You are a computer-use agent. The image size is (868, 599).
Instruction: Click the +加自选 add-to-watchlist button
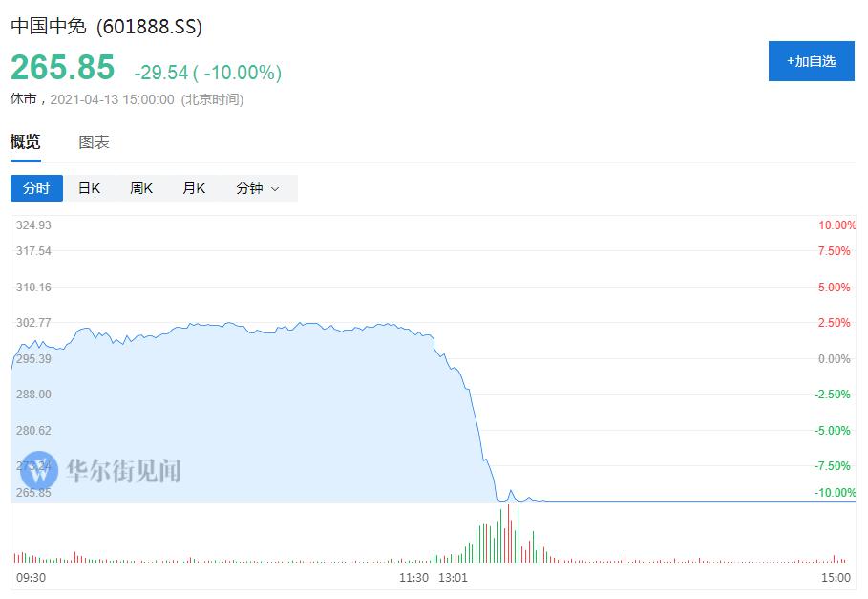[811, 61]
